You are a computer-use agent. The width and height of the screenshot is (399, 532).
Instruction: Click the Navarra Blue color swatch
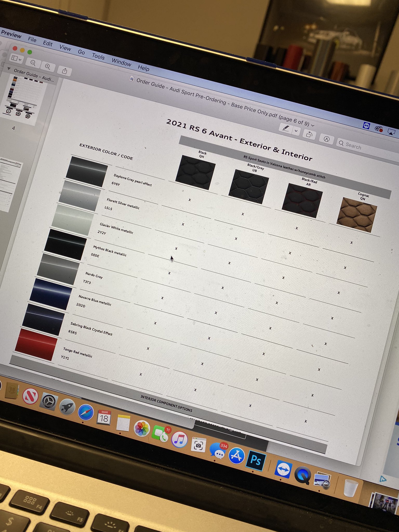pos(51,294)
